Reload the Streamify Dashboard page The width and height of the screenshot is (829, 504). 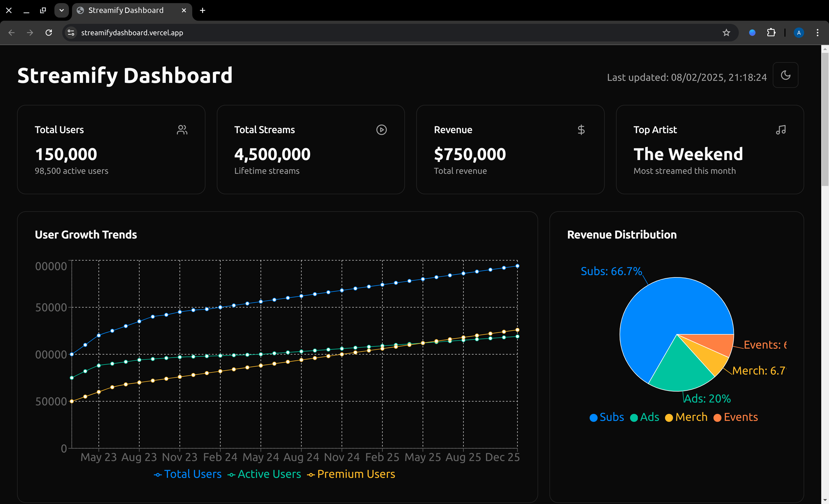point(49,33)
